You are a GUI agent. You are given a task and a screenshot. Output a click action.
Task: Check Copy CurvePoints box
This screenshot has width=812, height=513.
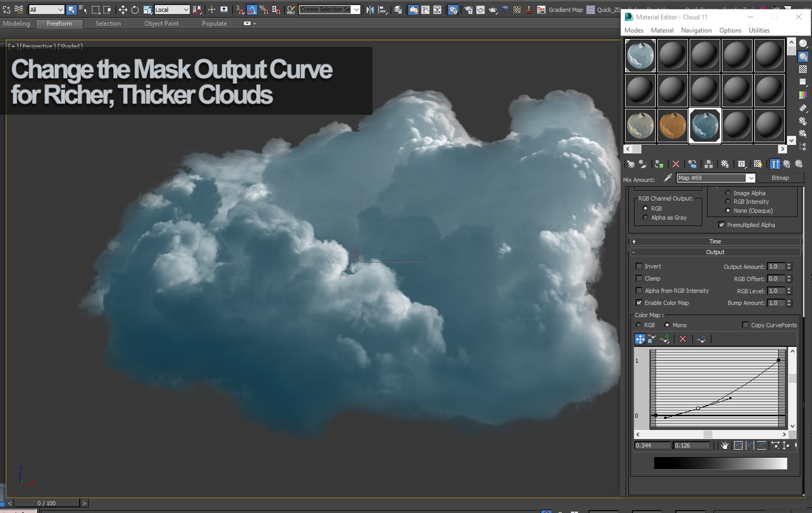click(x=745, y=325)
